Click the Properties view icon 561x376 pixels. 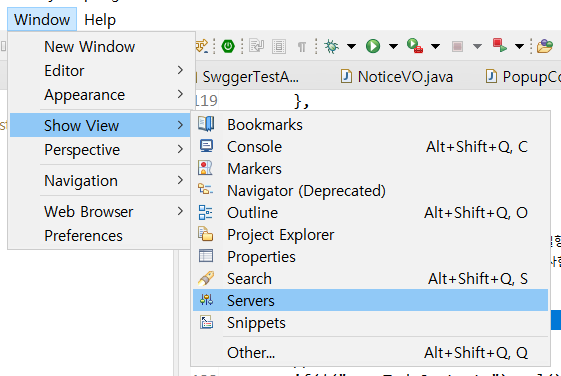click(206, 256)
